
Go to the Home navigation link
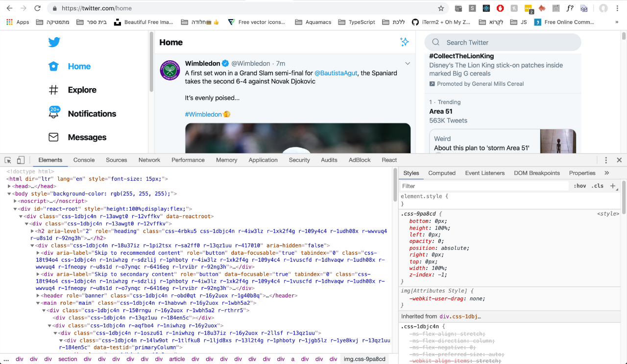pyautogui.click(x=79, y=66)
